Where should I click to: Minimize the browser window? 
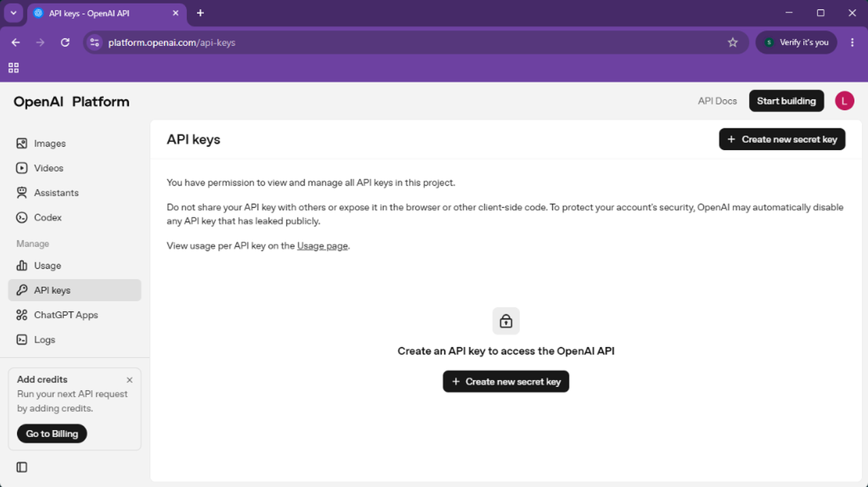pyautogui.click(x=789, y=13)
